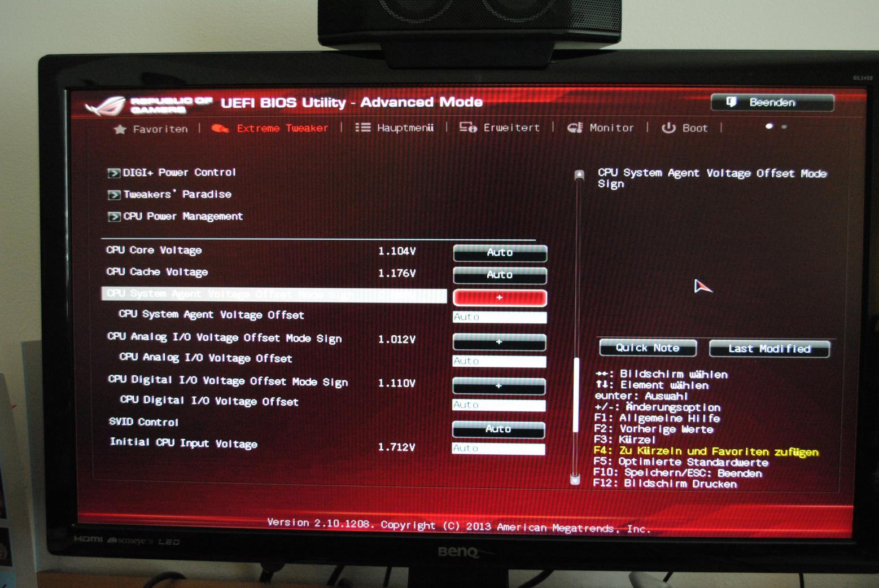
Task: Click the 1.104V core voltage value
Action: (x=397, y=251)
